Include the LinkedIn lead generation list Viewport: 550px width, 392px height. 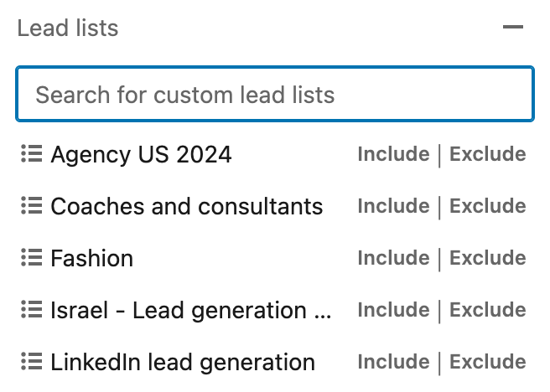click(x=393, y=362)
